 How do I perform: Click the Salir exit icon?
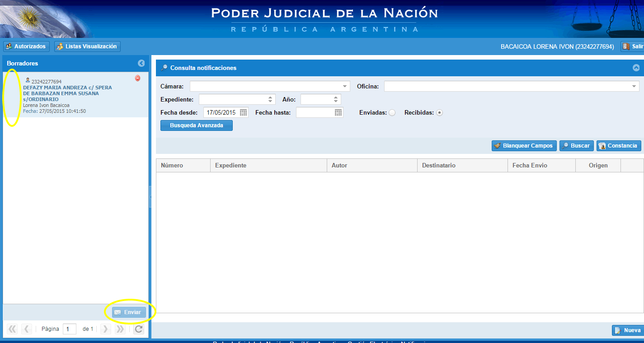click(x=625, y=46)
